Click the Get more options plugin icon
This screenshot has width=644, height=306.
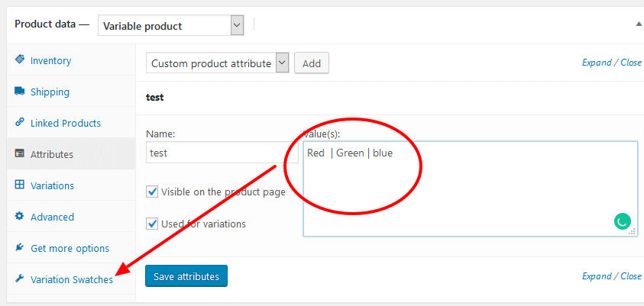pos(19,248)
